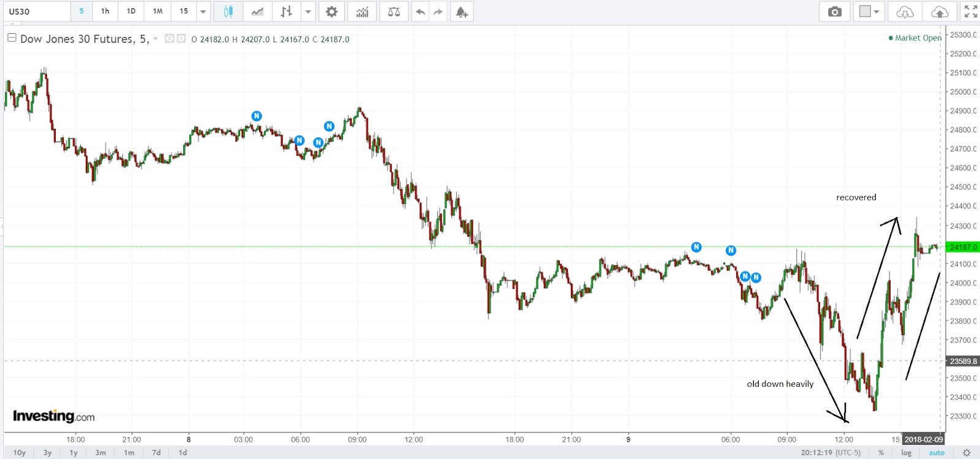Image resolution: width=980 pixels, height=459 pixels.
Task: Select the 1D interval
Action: coord(131,12)
